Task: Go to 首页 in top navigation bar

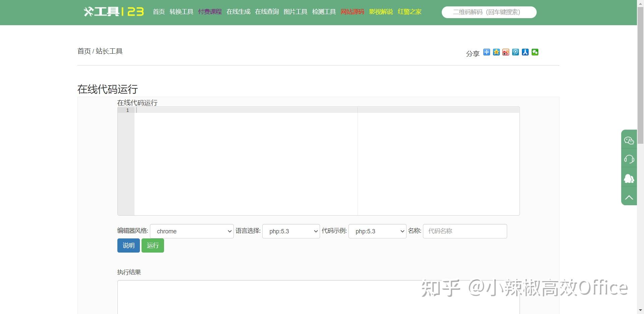Action: pos(159,12)
